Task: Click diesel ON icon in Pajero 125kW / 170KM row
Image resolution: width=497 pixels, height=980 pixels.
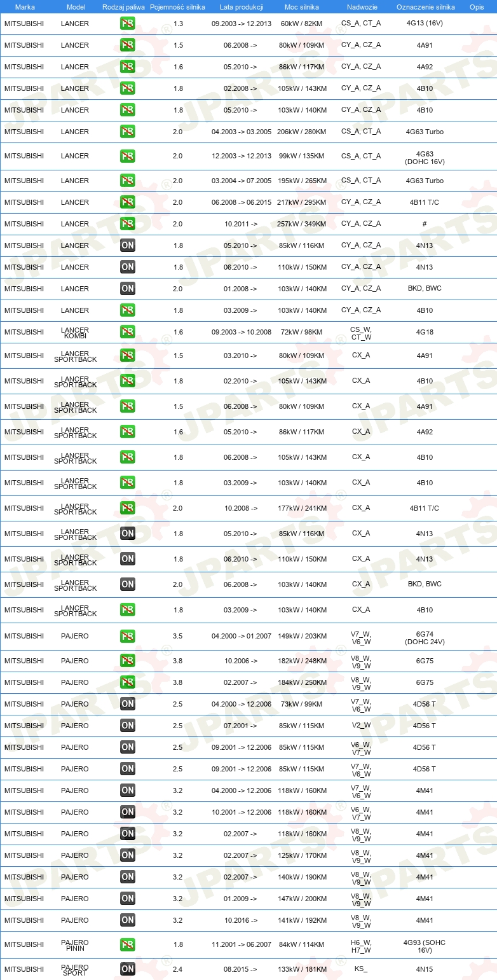Action: click(127, 855)
